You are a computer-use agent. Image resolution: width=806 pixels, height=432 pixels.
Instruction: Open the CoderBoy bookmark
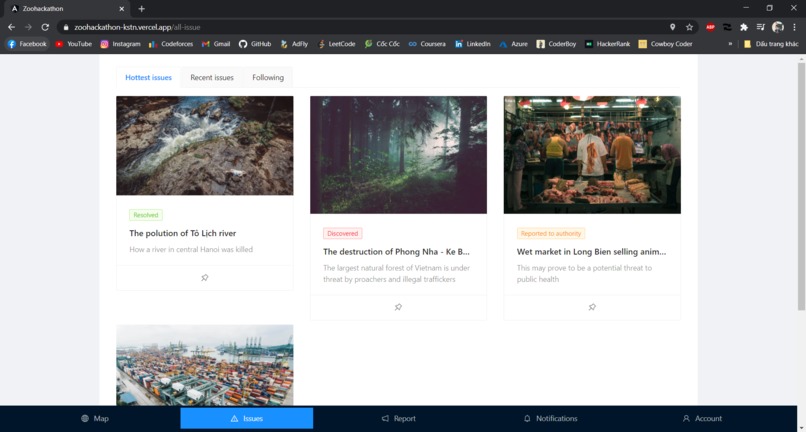point(556,44)
